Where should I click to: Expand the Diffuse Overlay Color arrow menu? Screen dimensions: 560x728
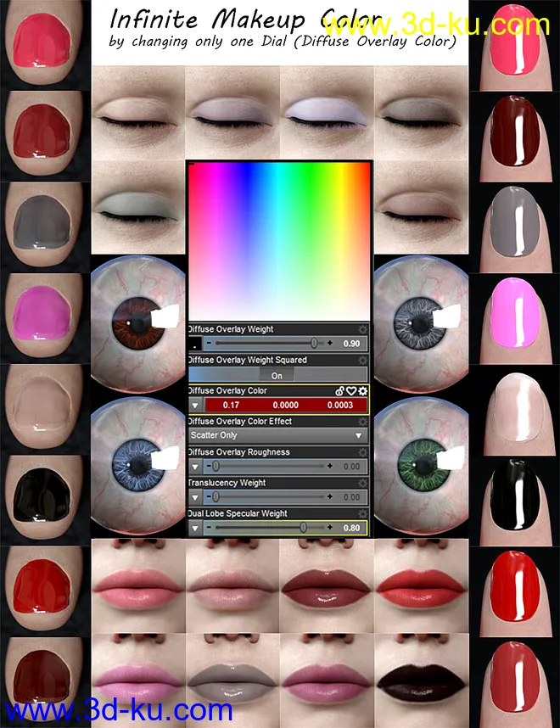[194, 406]
